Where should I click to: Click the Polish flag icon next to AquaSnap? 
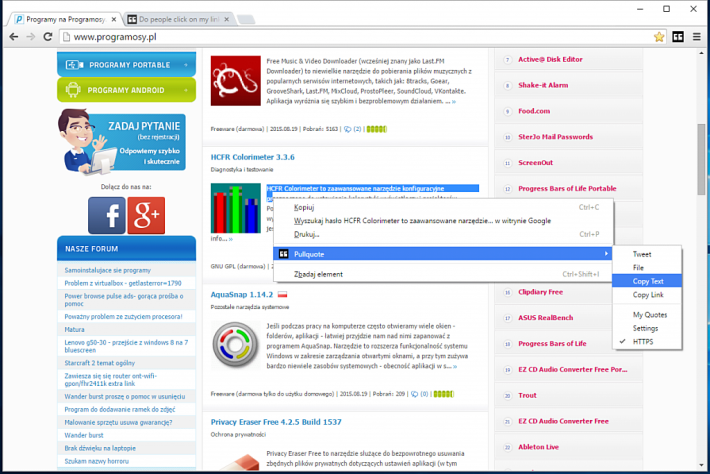(283, 295)
